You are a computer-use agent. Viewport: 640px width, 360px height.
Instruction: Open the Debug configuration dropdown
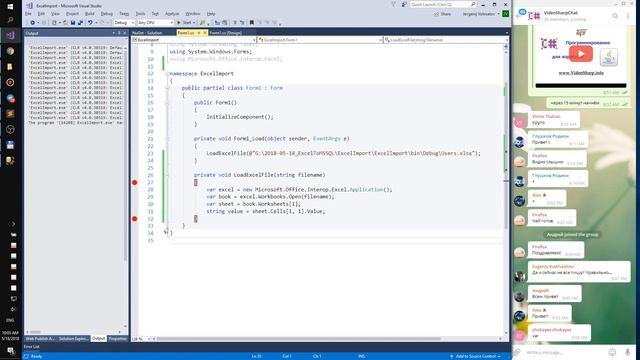pyautogui.click(x=124, y=23)
